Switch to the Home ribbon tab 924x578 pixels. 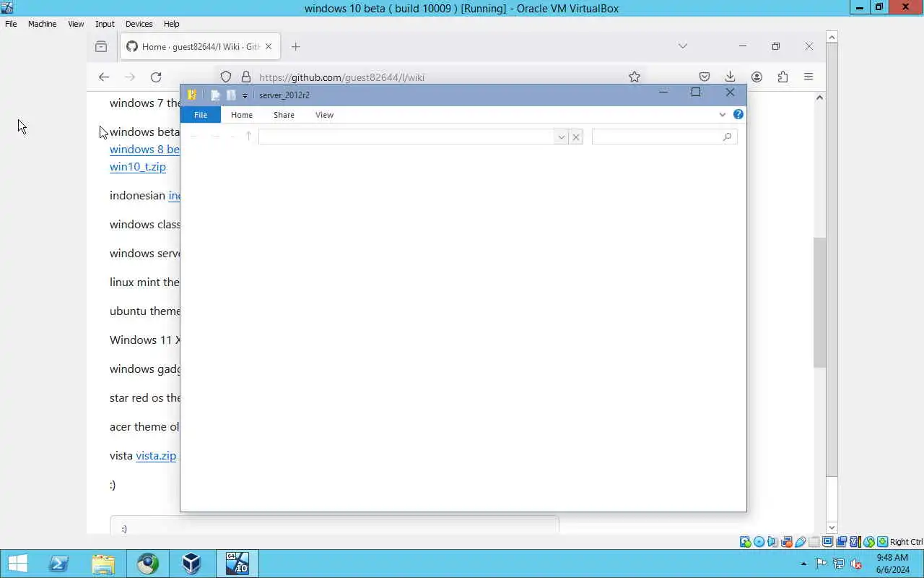coord(242,115)
